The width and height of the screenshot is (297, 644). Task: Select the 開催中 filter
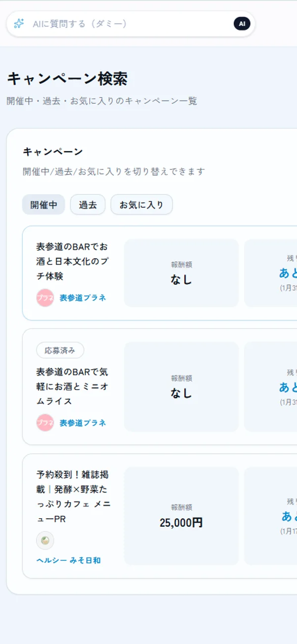pos(44,204)
